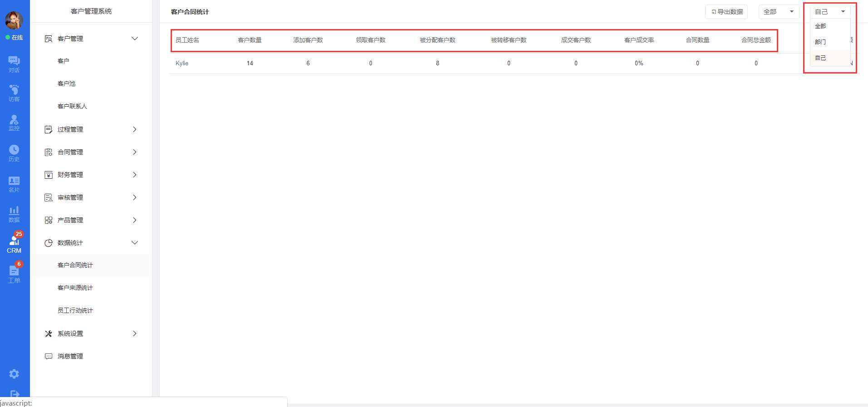Click the 消息管理 menu label
868x407 pixels.
point(70,356)
